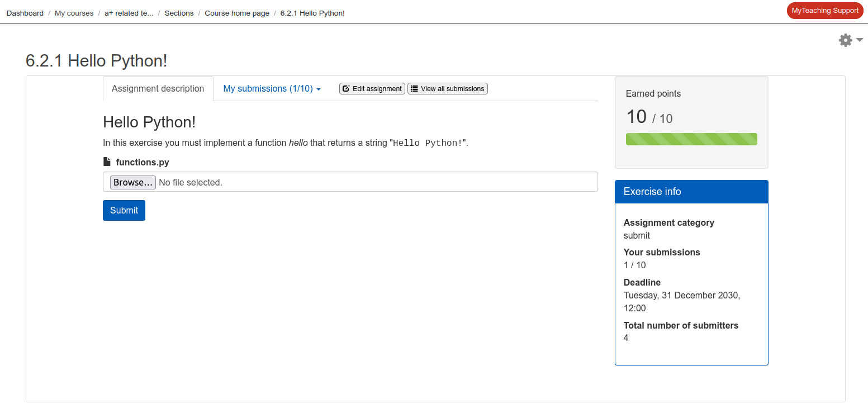
Task: Click the 'Hello Python!' exercise heading
Action: tap(149, 122)
